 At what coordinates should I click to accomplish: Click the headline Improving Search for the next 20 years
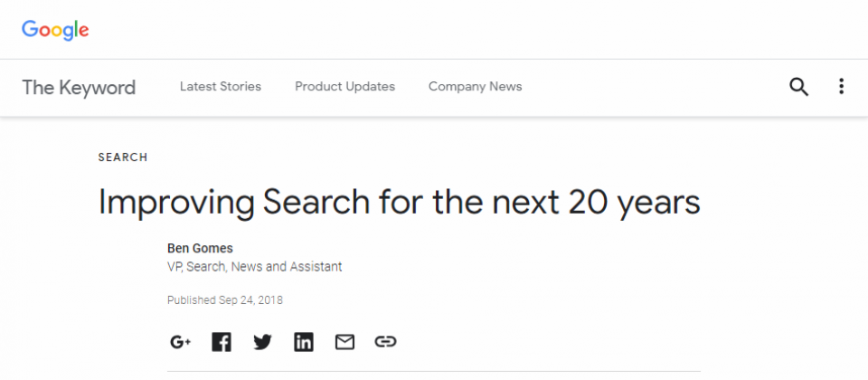(399, 202)
